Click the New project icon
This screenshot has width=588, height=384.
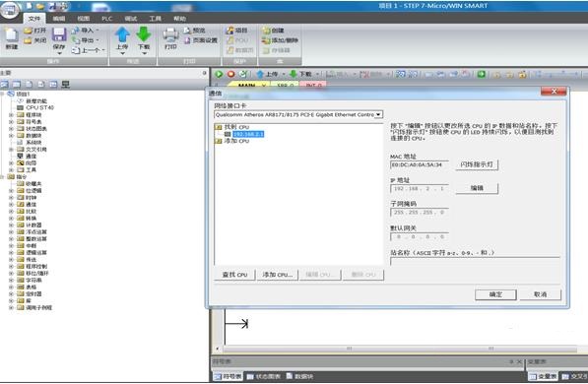tap(12, 34)
